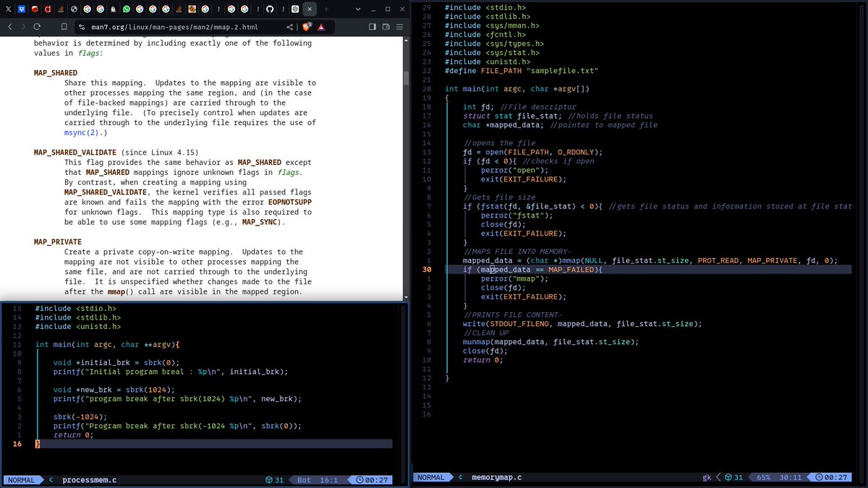This screenshot has width=868, height=488.
Task: Switch to the Dropbox browser tab
Action: [22, 9]
